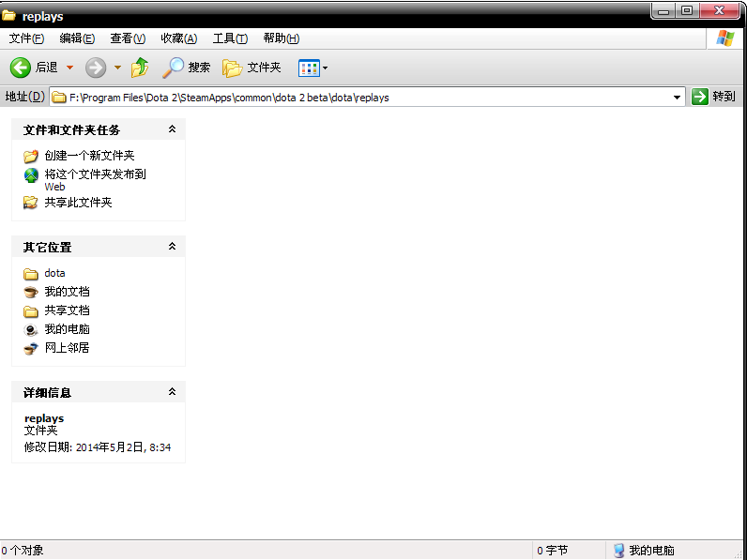This screenshot has width=747, height=560.
Task: Click the globe publish-to-Web icon
Action: (x=31, y=175)
